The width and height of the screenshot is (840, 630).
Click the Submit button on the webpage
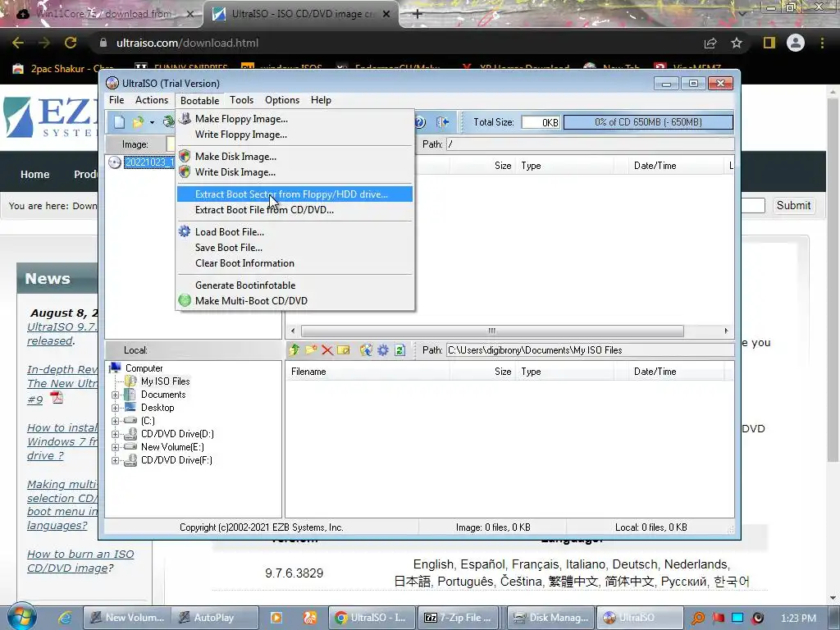[x=793, y=205]
